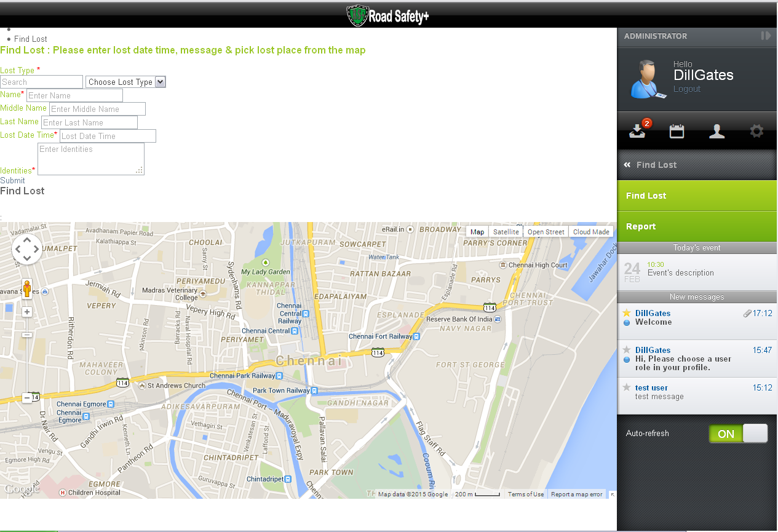The image size is (778, 532).
Task: Click Find Lost breadcrumb item
Action: 31,39
